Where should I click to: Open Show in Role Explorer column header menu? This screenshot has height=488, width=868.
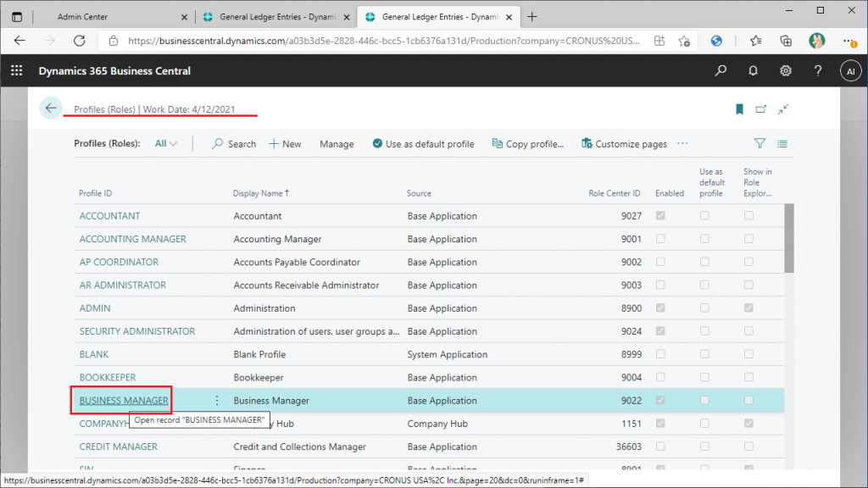[758, 183]
